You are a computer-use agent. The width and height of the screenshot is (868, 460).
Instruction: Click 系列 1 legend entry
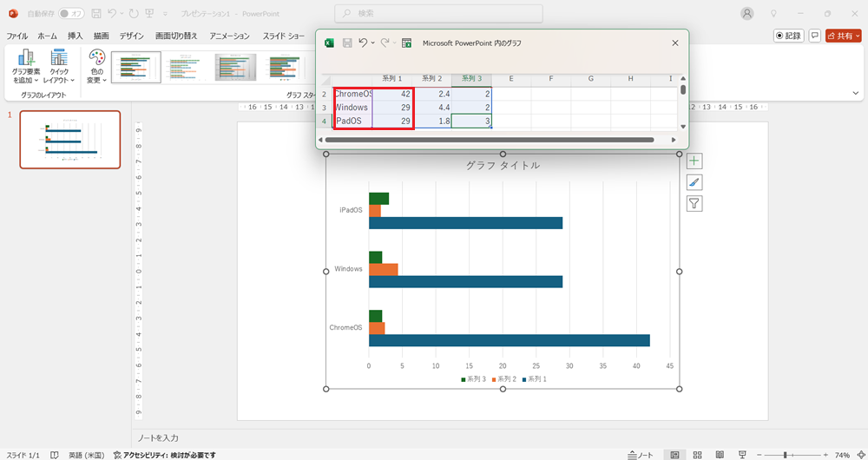(x=534, y=379)
